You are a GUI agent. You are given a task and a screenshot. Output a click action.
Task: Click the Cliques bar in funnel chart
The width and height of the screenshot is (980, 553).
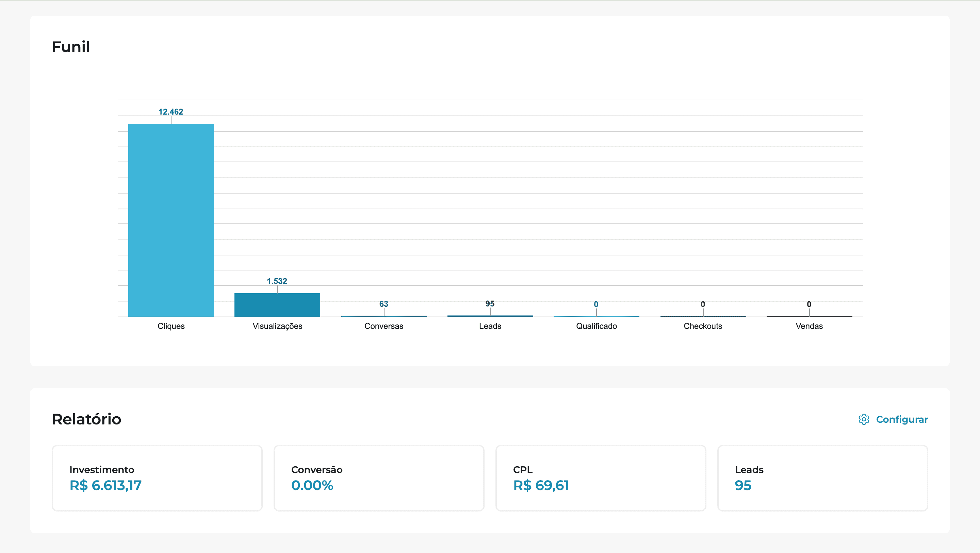tap(171, 220)
